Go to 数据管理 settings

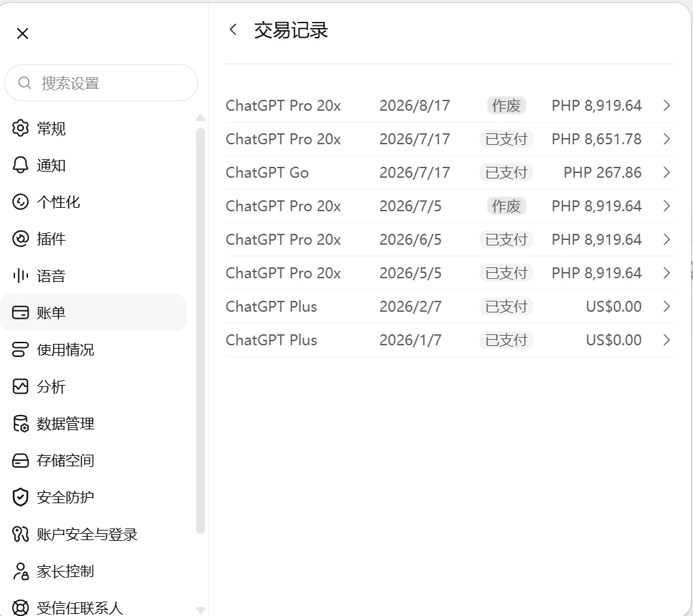pyautogui.click(x=93, y=423)
